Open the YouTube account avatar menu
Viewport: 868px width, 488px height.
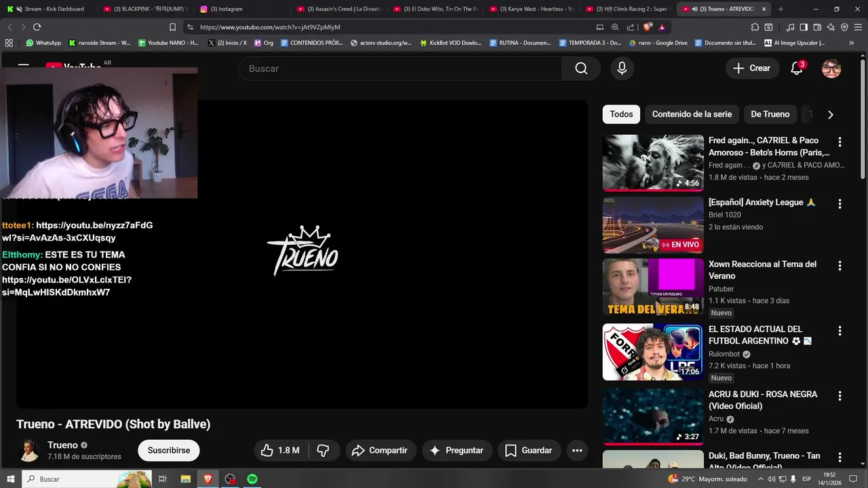pos(831,68)
